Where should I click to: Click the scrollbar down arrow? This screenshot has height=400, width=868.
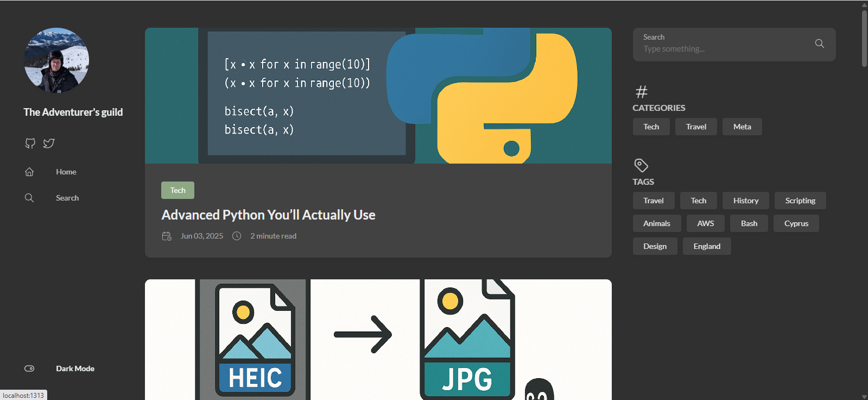(x=864, y=397)
